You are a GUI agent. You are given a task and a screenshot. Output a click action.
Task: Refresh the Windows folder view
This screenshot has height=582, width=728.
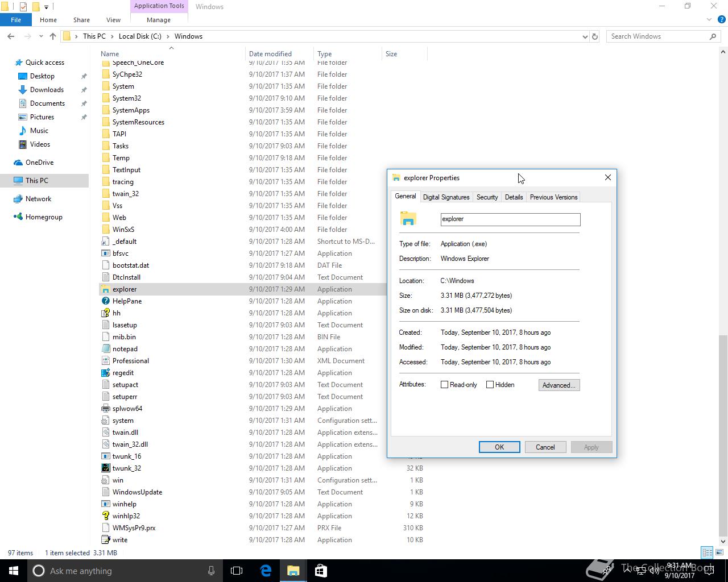(x=595, y=36)
